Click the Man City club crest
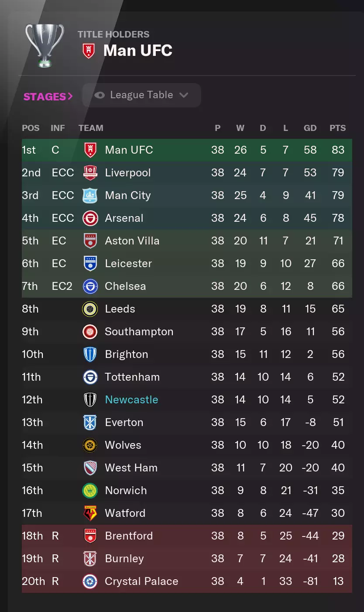 90,196
